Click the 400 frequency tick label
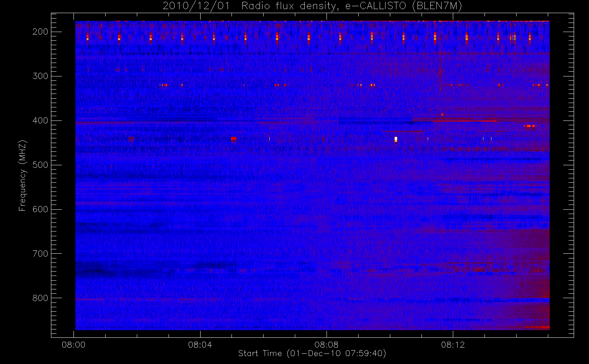The height and width of the screenshot is (364, 589). coord(40,120)
